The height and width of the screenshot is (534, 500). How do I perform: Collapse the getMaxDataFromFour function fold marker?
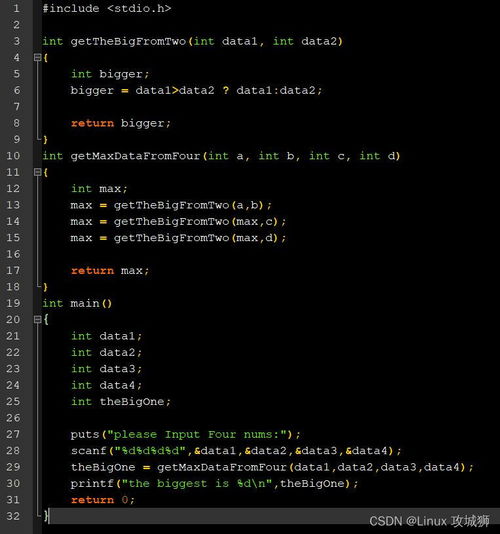click(x=37, y=172)
